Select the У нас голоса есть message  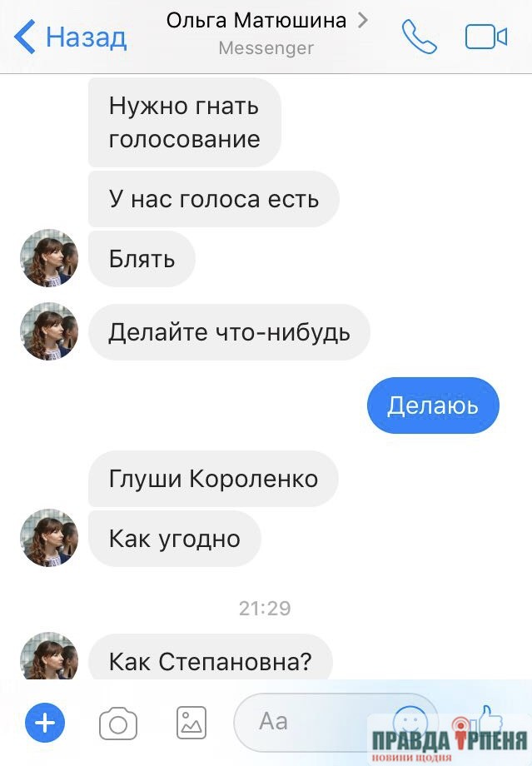tap(214, 199)
